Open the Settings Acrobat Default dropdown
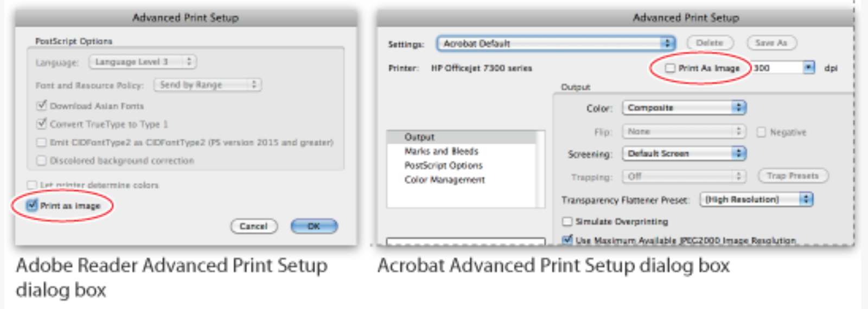Viewport: 868px width, 309px height. (556, 43)
